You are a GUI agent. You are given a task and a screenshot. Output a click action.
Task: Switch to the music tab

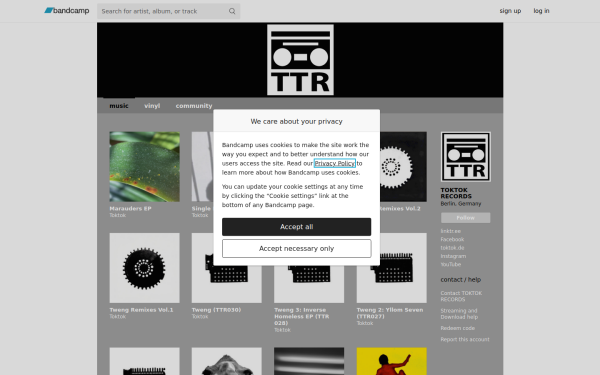119,106
